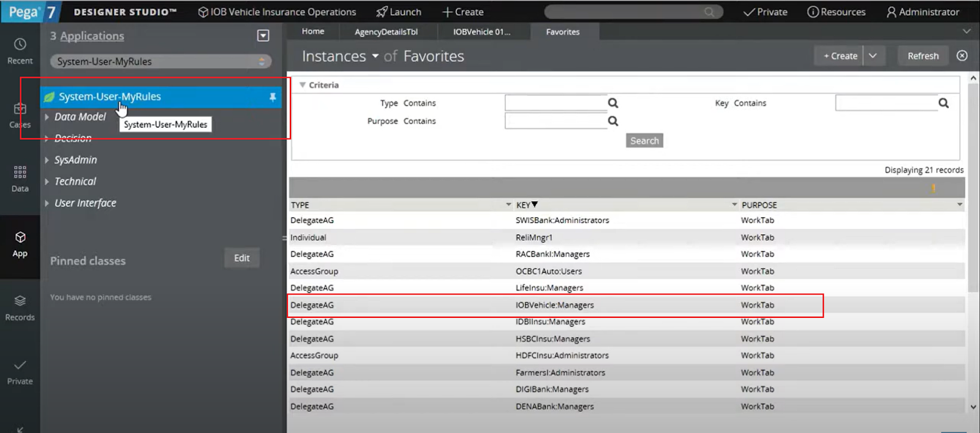Screen dimensions: 980x433
Task: Expand the Data Model node
Action: (x=47, y=116)
